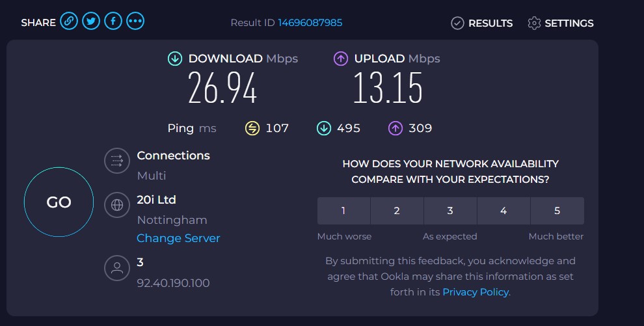The height and width of the screenshot is (326, 644).
Task: Click the upload arrow icon beside UPLOAD
Action: pyautogui.click(x=341, y=59)
